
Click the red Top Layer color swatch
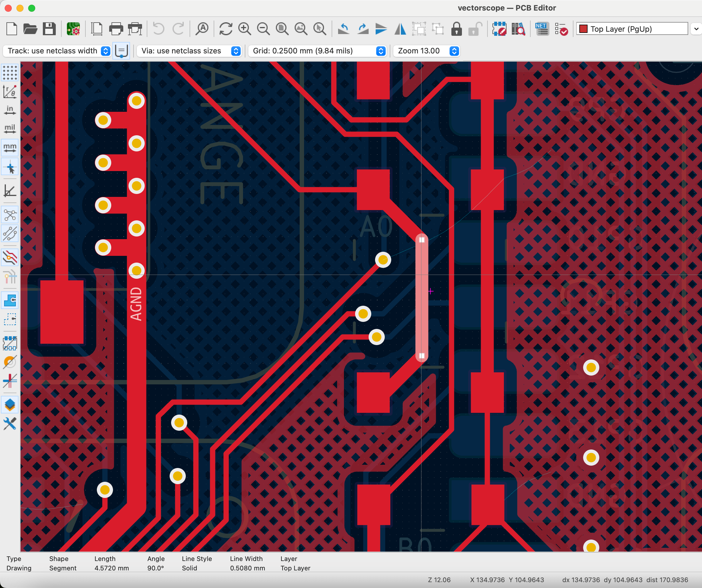click(x=583, y=29)
